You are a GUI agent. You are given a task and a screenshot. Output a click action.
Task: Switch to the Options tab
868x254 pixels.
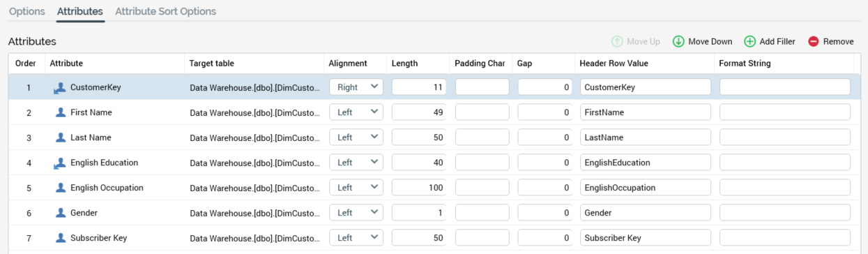27,11
